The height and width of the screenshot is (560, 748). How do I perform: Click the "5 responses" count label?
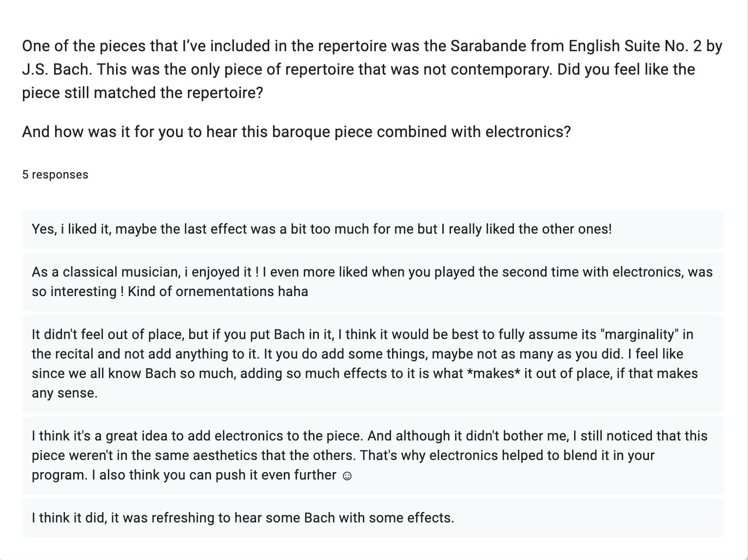pyautogui.click(x=55, y=175)
